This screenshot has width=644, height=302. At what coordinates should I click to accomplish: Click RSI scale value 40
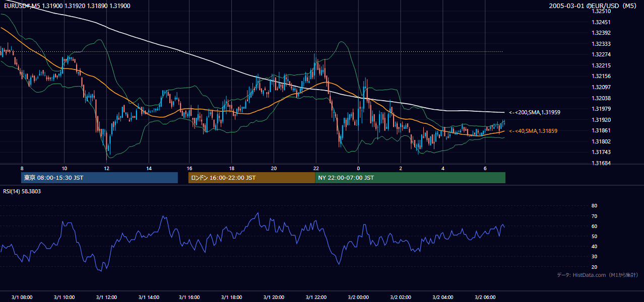tap(594, 246)
